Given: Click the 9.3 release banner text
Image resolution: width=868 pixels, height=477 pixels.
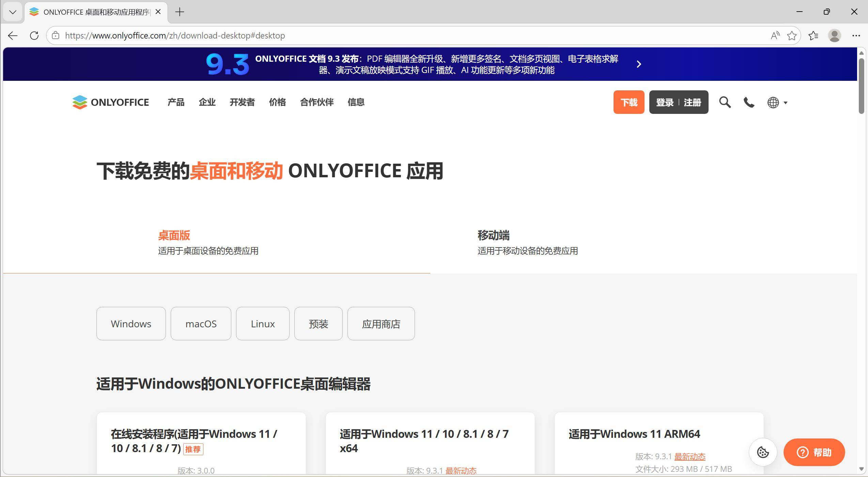Looking at the screenshot, I should coord(436,64).
